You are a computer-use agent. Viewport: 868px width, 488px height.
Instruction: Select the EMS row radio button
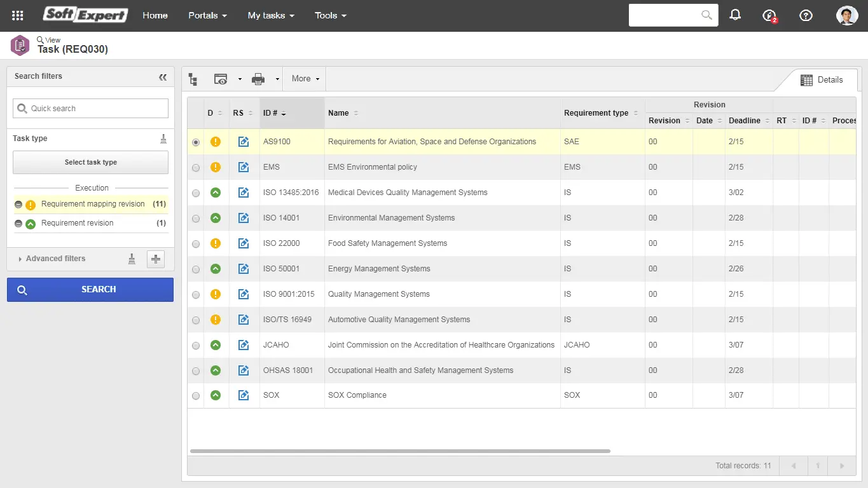[x=196, y=168]
